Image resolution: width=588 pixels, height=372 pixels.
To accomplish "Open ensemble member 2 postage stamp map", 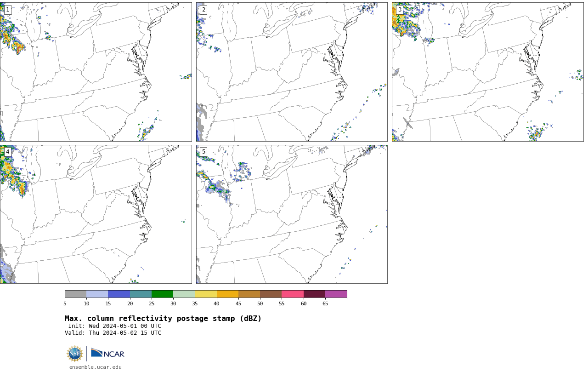I will coord(292,72).
